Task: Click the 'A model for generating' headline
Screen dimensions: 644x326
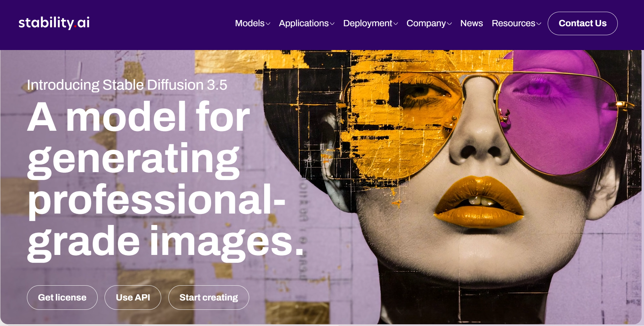Action: 138,138
